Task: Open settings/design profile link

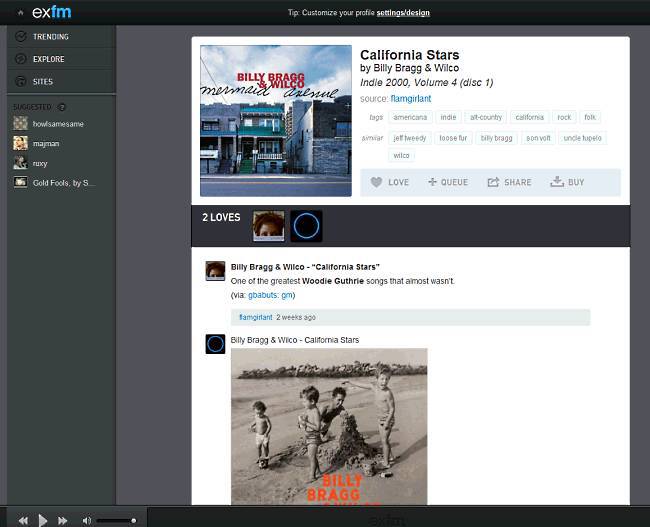Action: tap(403, 13)
